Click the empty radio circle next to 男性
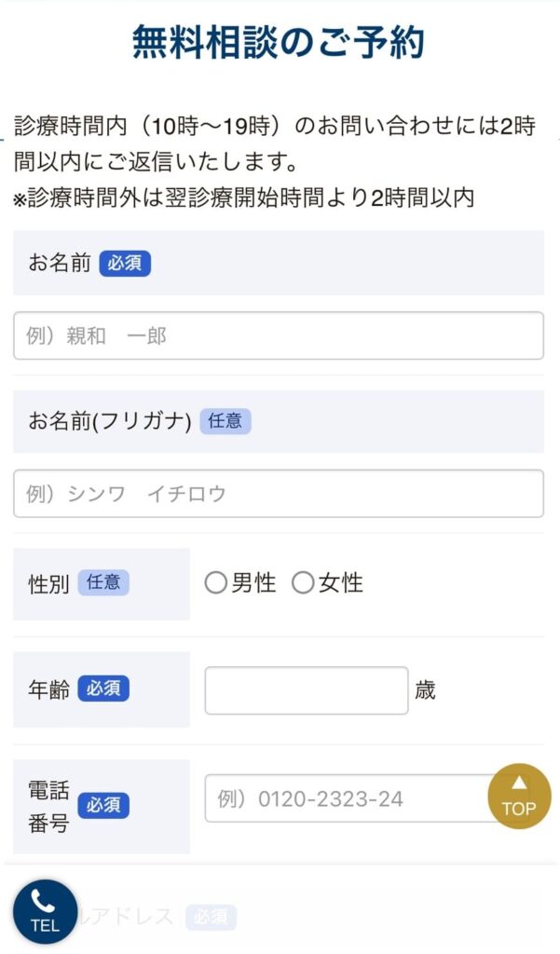This screenshot has height=954, width=560. [x=218, y=582]
